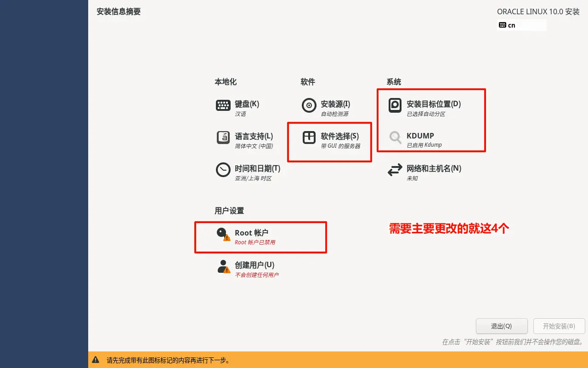This screenshot has height=368, width=588.
Task: Click the 开始安装(B) button
Action: coord(559,326)
